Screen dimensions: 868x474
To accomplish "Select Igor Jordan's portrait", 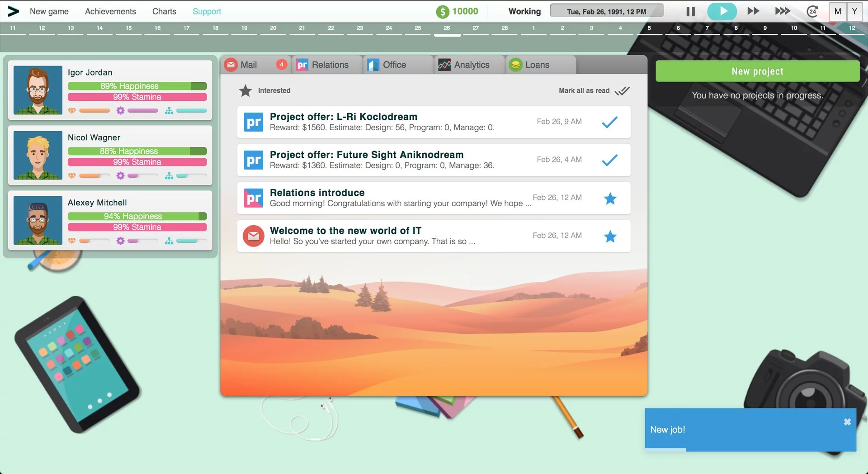I will coord(38,90).
